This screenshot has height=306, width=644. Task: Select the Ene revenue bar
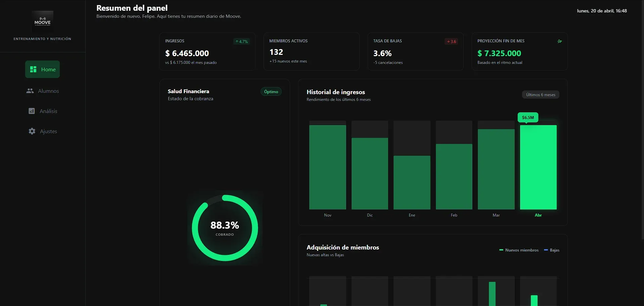(412, 183)
